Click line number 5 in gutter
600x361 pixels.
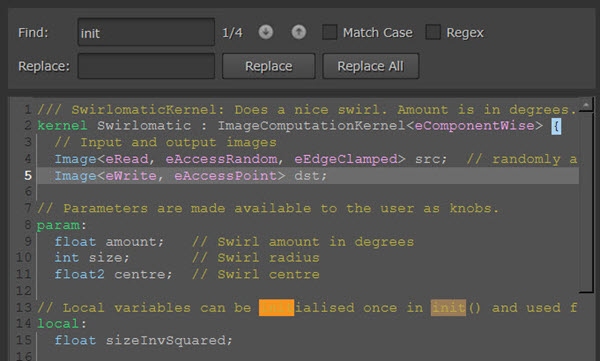28,176
